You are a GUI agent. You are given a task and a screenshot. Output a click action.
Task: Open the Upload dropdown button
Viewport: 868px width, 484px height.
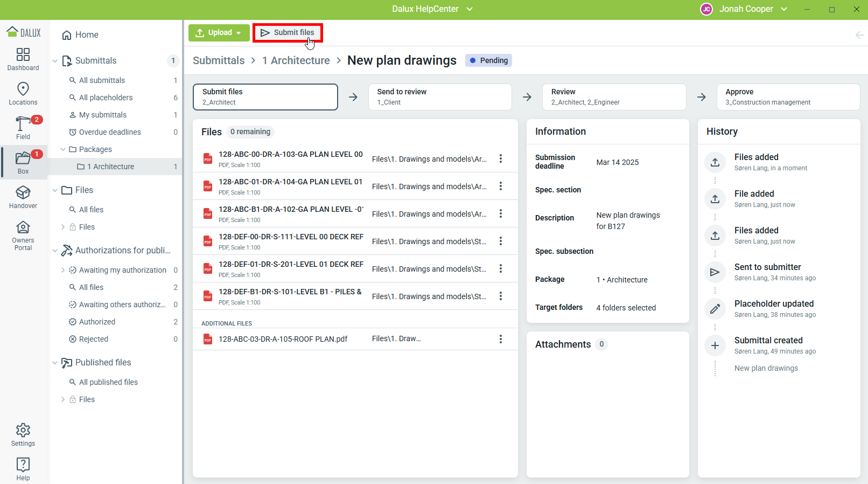(219, 33)
